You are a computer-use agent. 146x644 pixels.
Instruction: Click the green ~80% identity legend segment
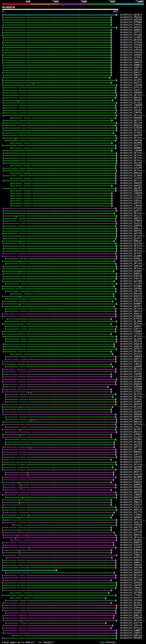click(101, 4)
